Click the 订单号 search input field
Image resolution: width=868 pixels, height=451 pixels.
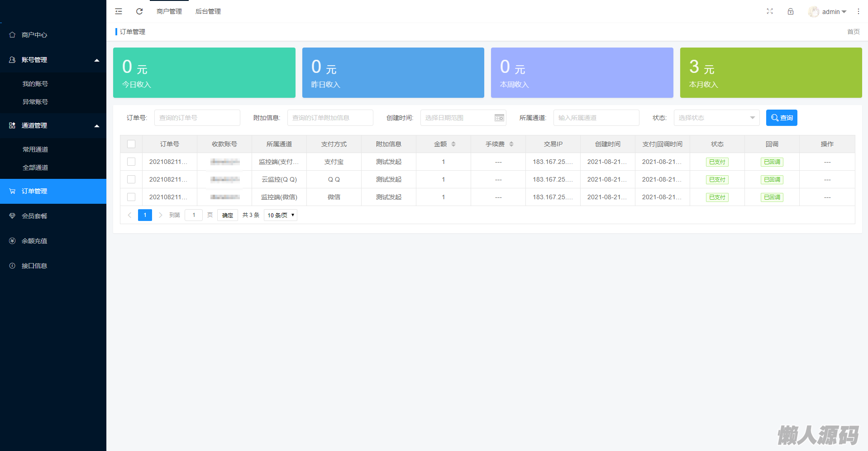197,118
